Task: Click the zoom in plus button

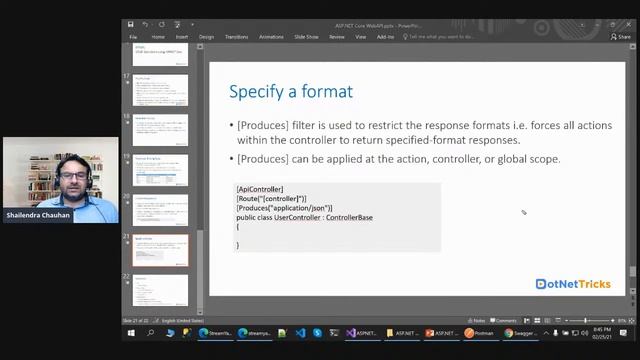Action: coord(613,321)
